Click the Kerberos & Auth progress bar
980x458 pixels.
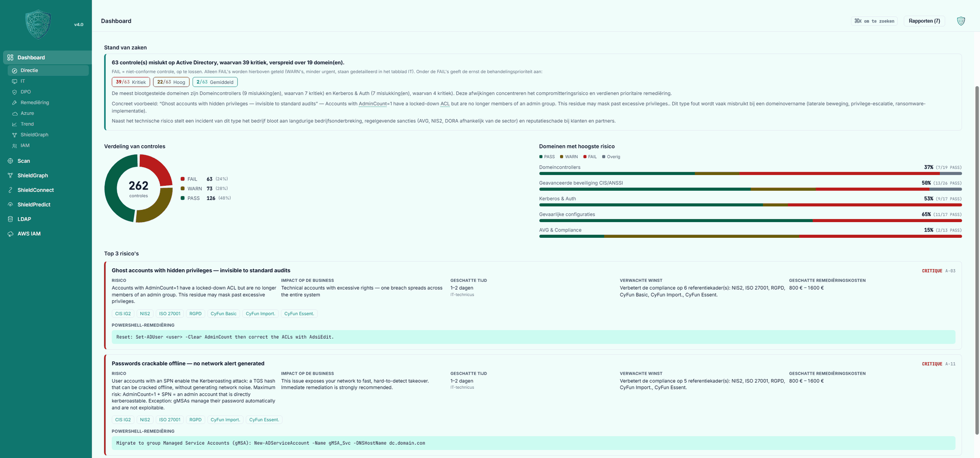click(x=750, y=205)
